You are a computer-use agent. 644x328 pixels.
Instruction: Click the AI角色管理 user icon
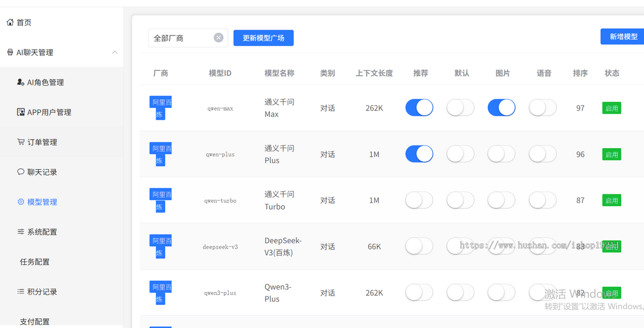(x=21, y=82)
